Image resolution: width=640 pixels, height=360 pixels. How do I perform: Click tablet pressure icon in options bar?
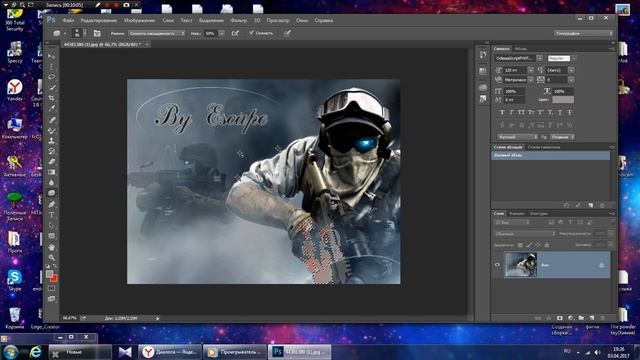(287, 33)
